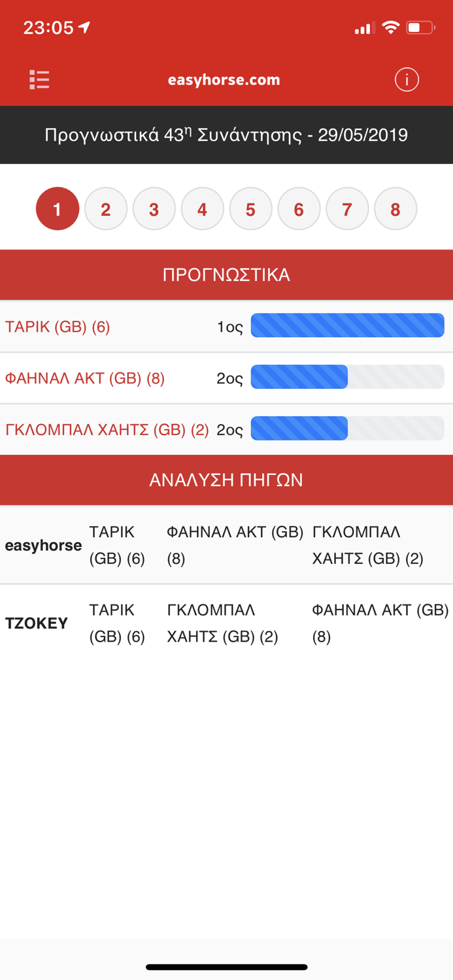Image resolution: width=453 pixels, height=980 pixels.
Task: Tap the clock showing 23:05
Action: tap(47, 27)
